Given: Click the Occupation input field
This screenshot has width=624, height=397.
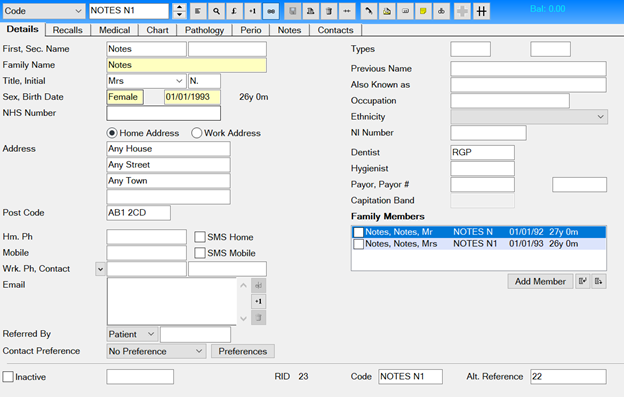Looking at the screenshot, I should pyautogui.click(x=510, y=101).
